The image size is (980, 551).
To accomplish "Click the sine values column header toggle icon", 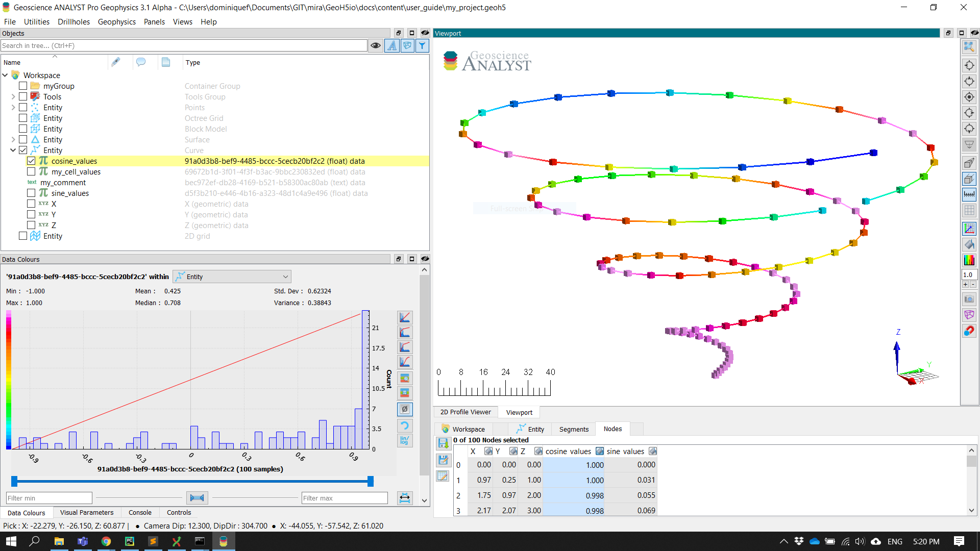I will [653, 451].
